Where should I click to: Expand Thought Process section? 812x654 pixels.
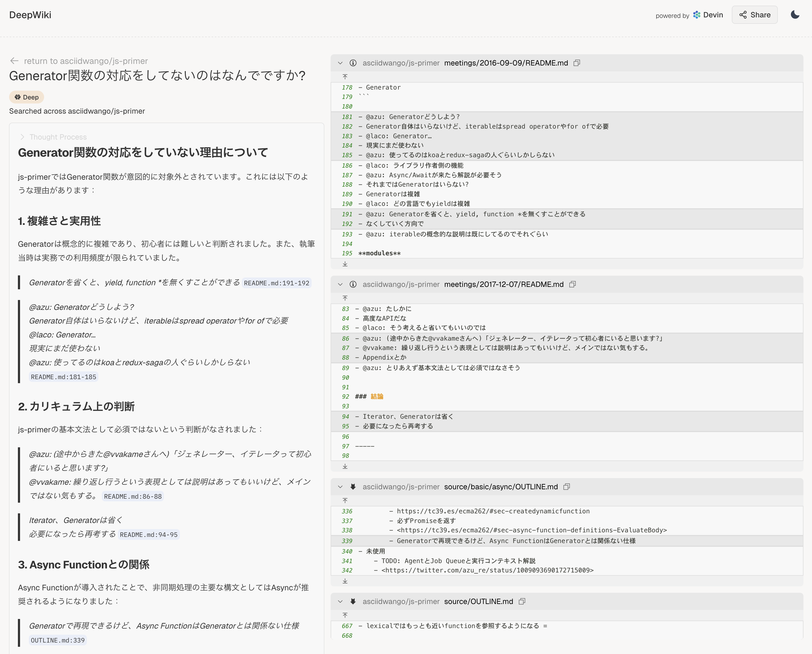pos(53,137)
